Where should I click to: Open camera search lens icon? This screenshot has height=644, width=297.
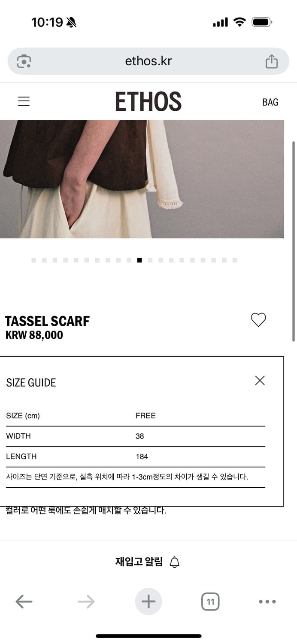point(24,61)
